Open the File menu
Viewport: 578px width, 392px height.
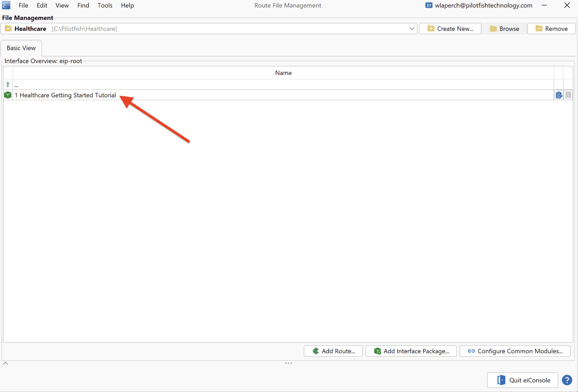(x=23, y=5)
